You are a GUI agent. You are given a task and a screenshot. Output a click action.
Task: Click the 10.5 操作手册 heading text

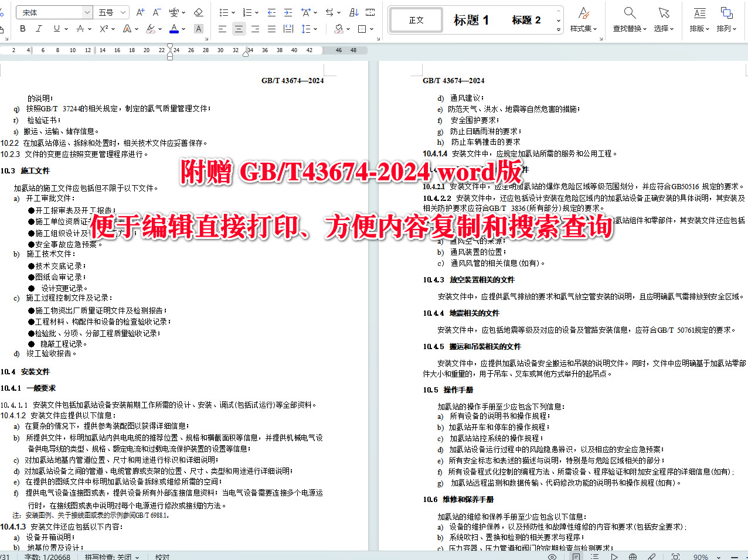(448, 390)
